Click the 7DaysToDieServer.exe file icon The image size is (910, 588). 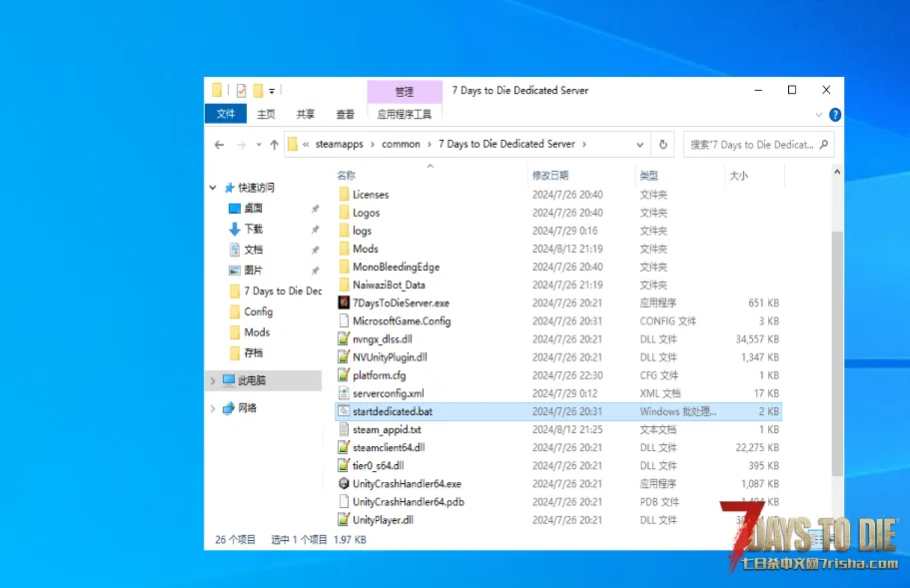pos(344,302)
